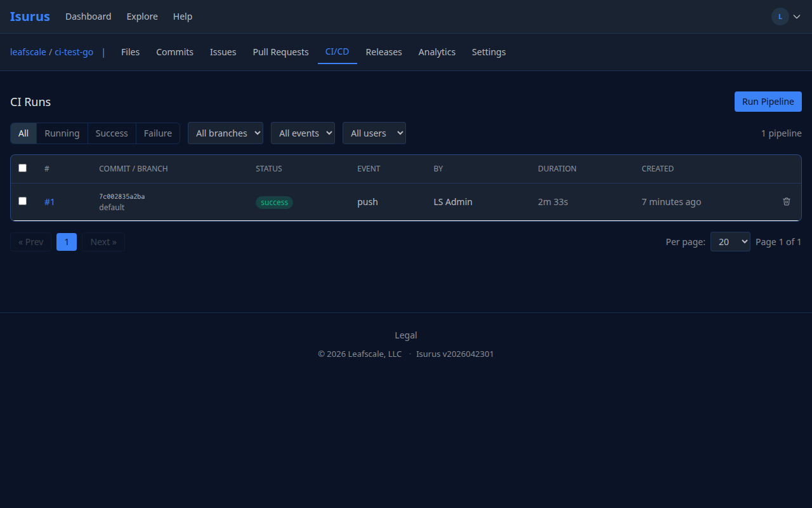The width and height of the screenshot is (812, 508).
Task: Switch to the Pull Requests tab
Action: [280, 52]
